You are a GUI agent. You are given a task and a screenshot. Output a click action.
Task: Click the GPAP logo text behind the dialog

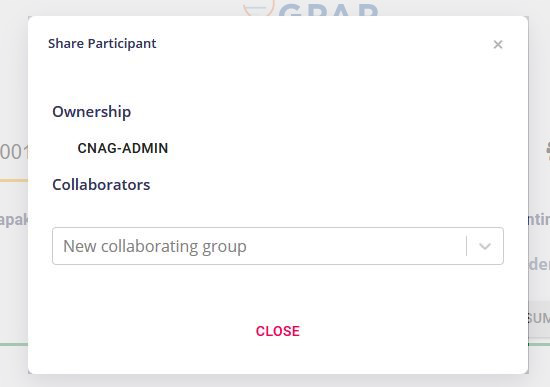328,10
